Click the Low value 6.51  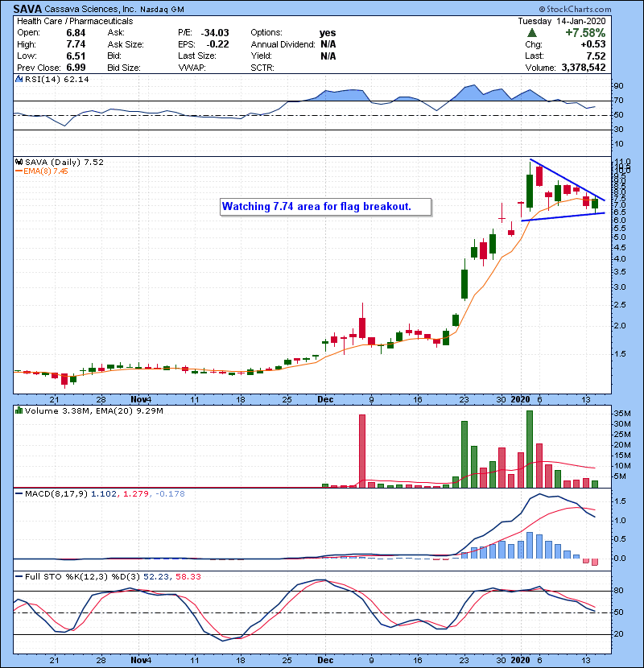click(76, 56)
